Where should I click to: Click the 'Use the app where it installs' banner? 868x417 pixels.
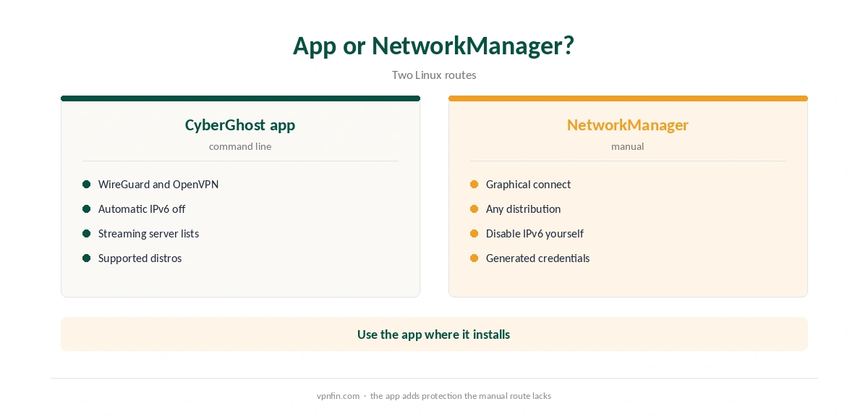(x=434, y=334)
